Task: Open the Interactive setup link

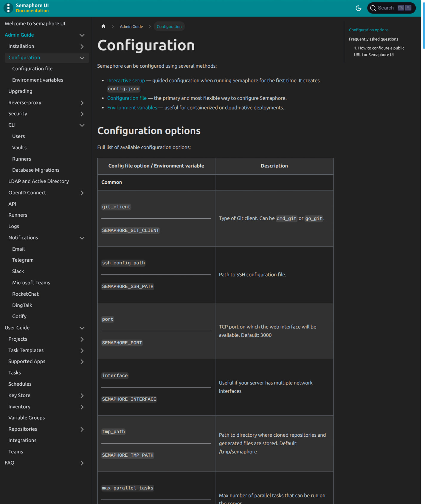Action: 126,80
